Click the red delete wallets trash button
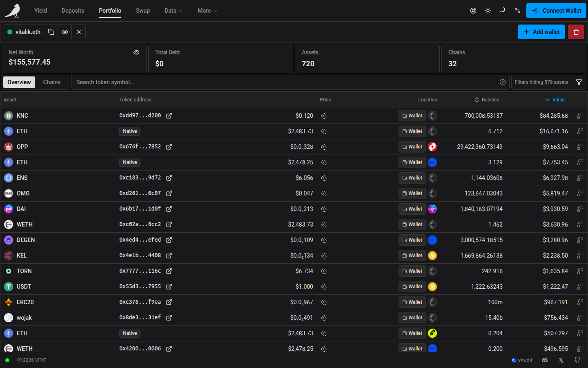 tap(576, 32)
